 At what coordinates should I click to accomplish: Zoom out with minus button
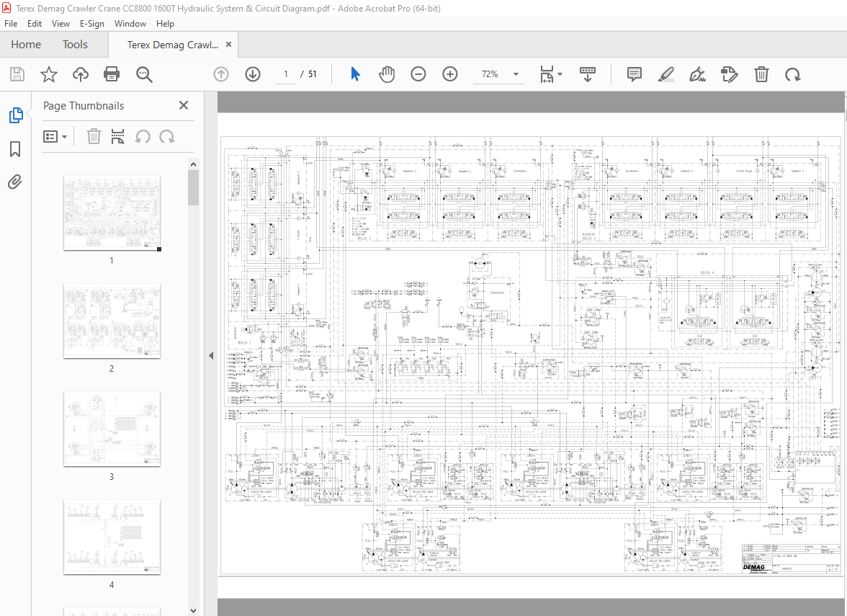click(418, 74)
